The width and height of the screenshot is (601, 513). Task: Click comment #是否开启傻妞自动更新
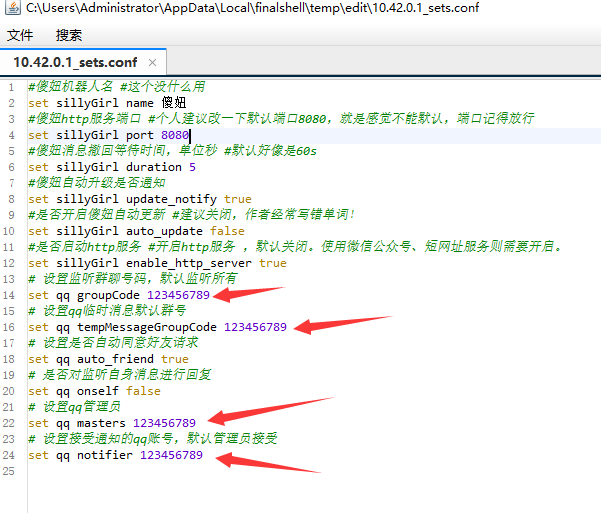pyautogui.click(x=192, y=215)
